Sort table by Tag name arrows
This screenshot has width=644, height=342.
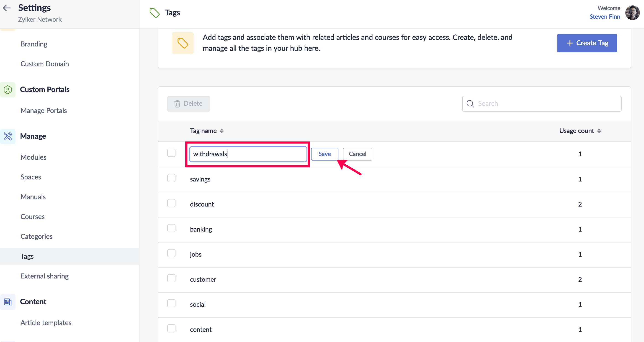click(222, 131)
